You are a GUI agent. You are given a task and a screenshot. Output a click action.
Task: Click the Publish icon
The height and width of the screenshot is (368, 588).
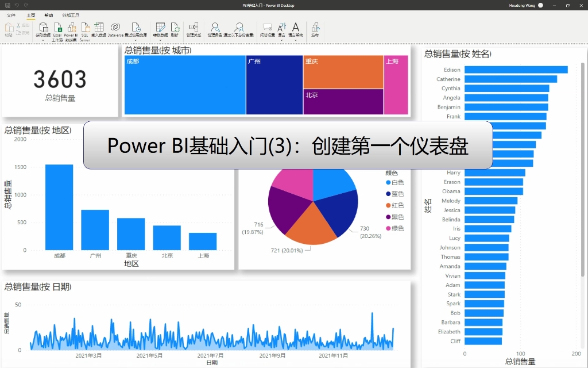(315, 28)
